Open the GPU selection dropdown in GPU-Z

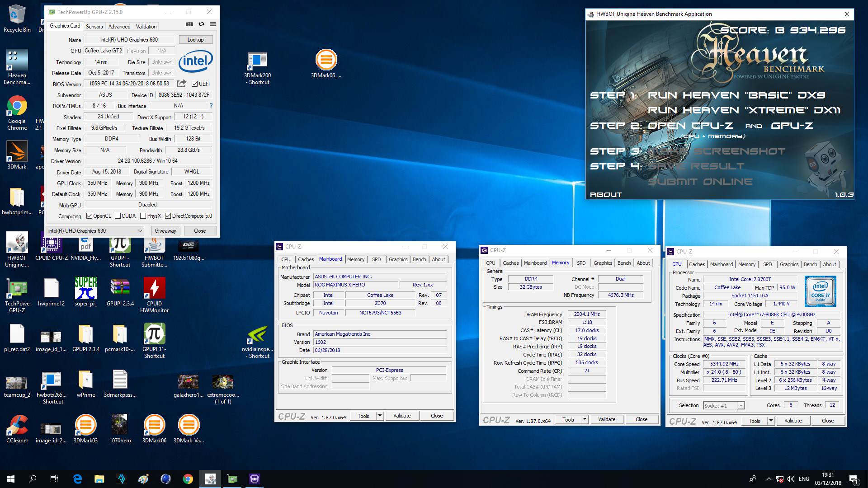click(95, 230)
